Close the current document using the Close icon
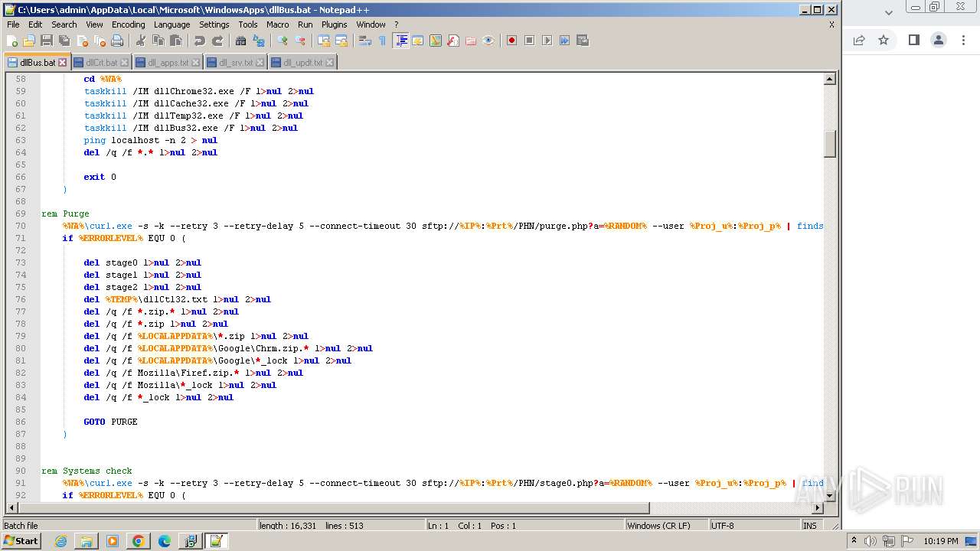Image resolution: width=980 pixels, height=551 pixels. pos(82,41)
